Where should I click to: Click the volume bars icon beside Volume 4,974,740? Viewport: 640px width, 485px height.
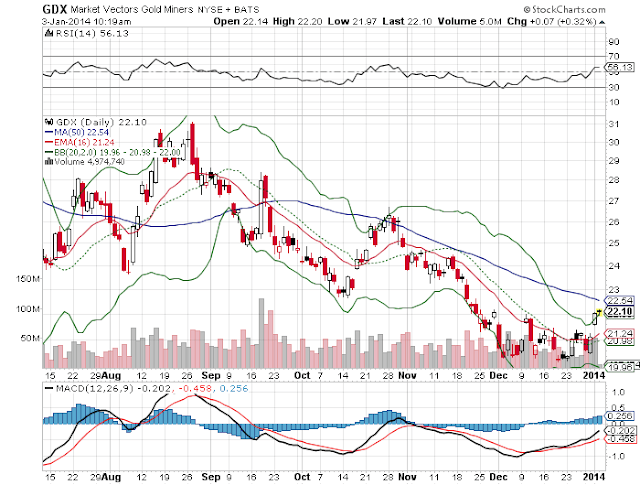tap(49, 162)
